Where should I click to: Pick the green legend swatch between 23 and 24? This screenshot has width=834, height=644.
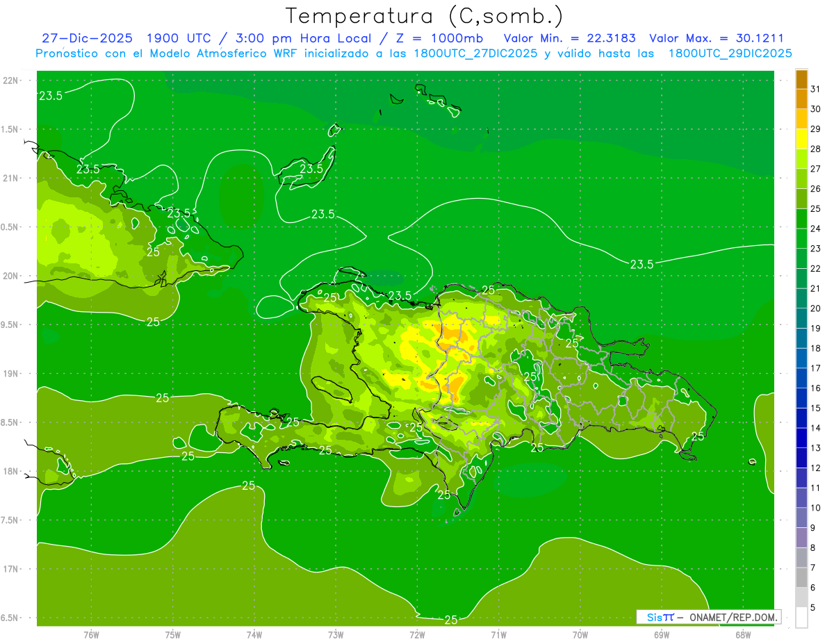point(801,239)
